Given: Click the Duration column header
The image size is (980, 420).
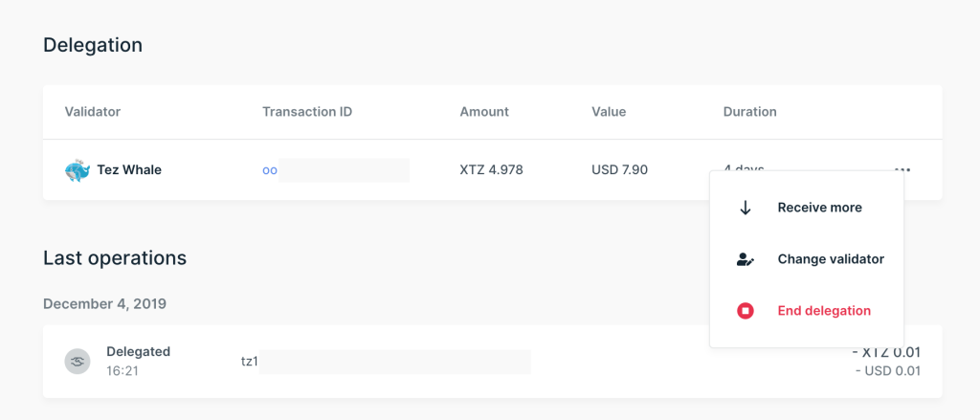Looking at the screenshot, I should click(x=749, y=112).
